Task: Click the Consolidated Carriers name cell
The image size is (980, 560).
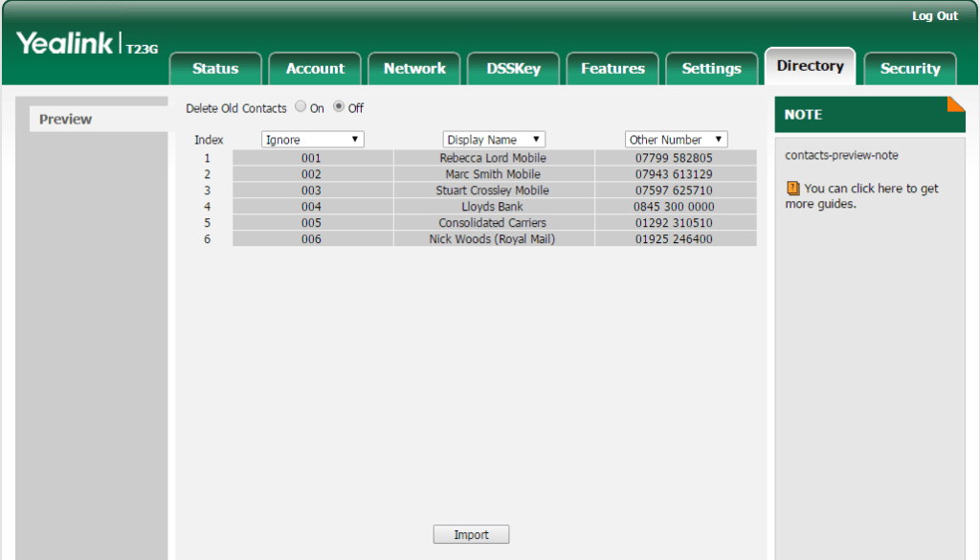Action: point(494,223)
